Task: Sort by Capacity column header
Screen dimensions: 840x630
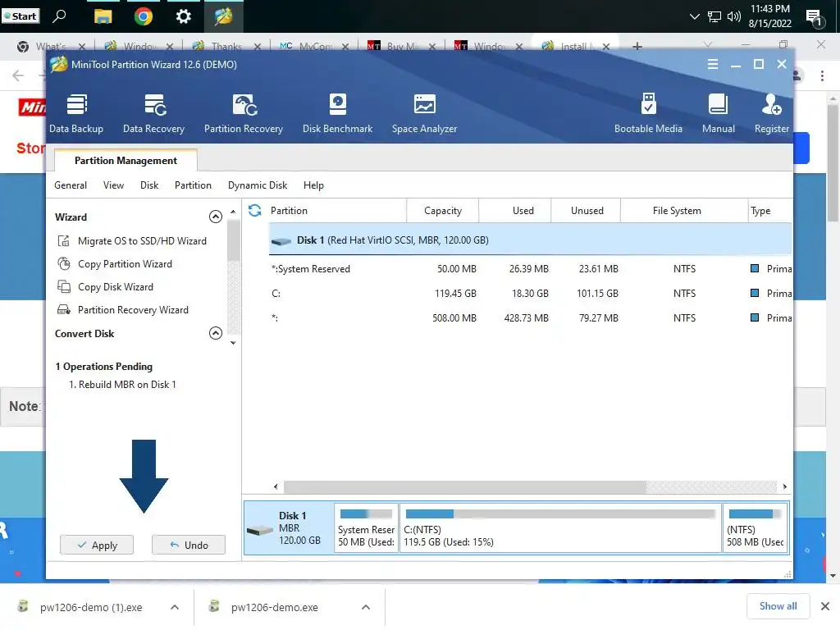Action: tap(442, 211)
